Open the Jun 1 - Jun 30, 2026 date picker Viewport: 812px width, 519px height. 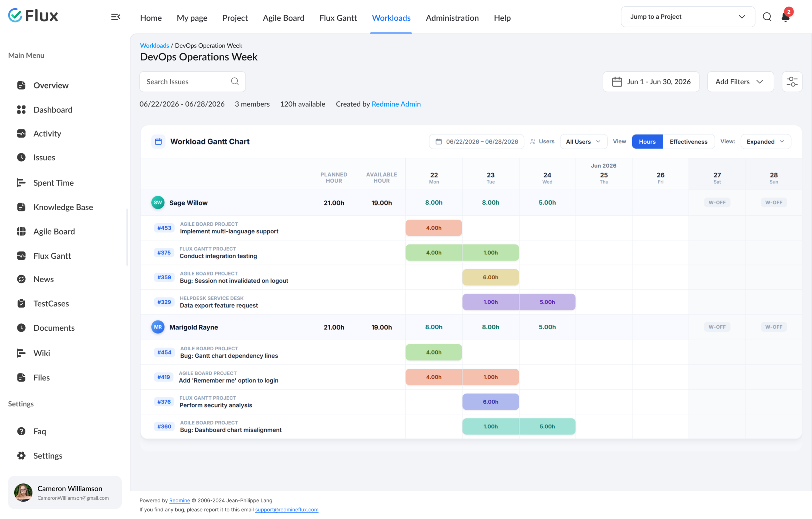click(x=651, y=81)
